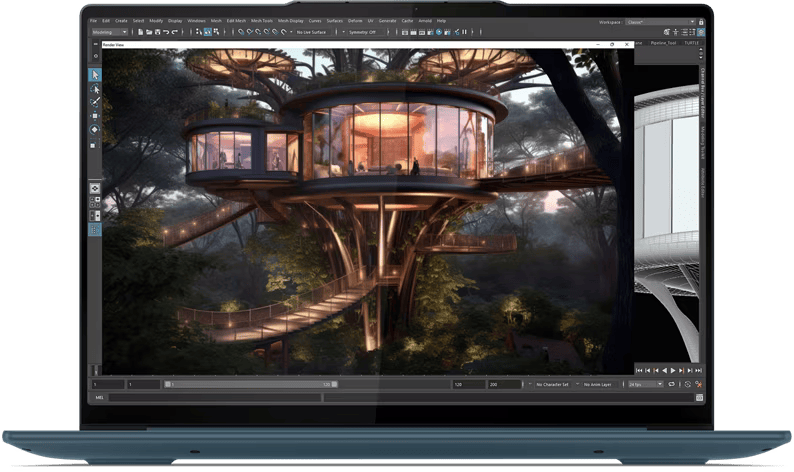This screenshot has width=794, height=472.
Task: Activate the Paint selection tool
Action: point(95,101)
